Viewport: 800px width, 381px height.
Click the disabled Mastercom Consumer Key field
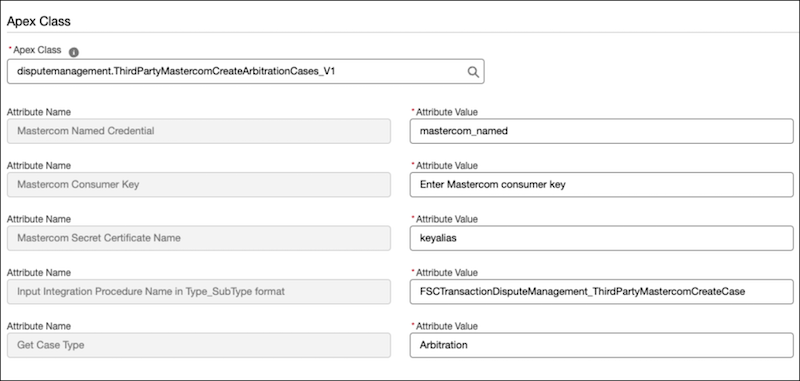[x=199, y=185]
